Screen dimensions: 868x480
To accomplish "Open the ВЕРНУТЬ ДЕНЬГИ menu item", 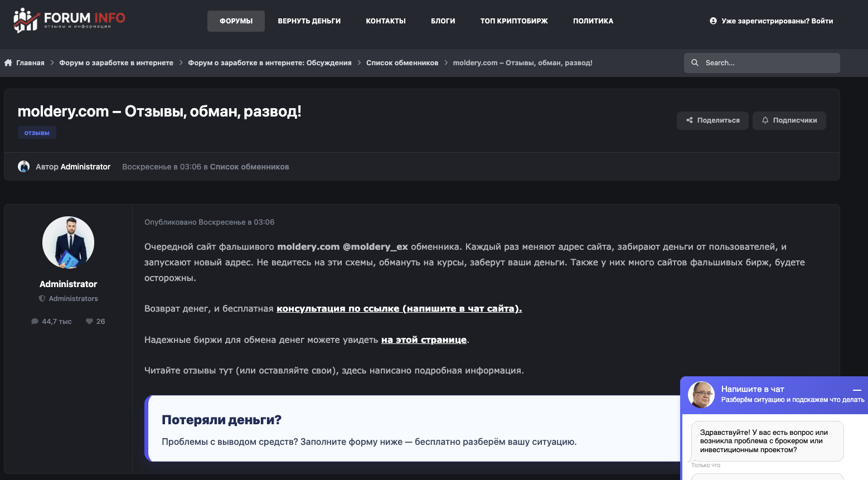I will pyautogui.click(x=309, y=21).
